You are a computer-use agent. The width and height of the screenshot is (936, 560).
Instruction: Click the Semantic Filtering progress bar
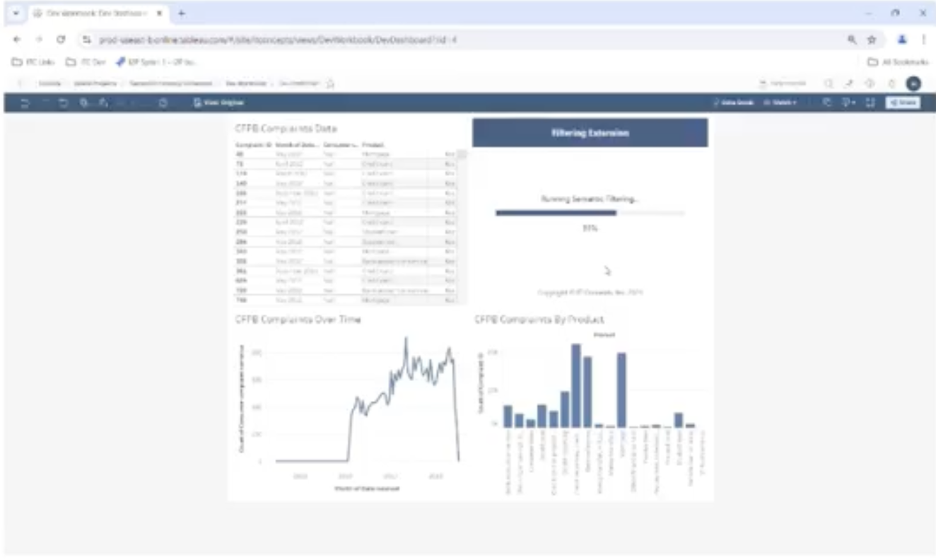tap(590, 212)
